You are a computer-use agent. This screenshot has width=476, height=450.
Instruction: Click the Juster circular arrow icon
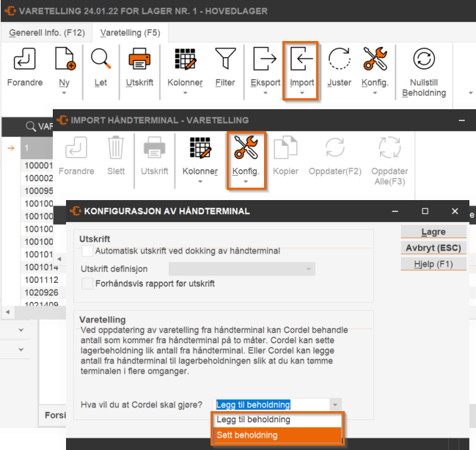coord(339,59)
